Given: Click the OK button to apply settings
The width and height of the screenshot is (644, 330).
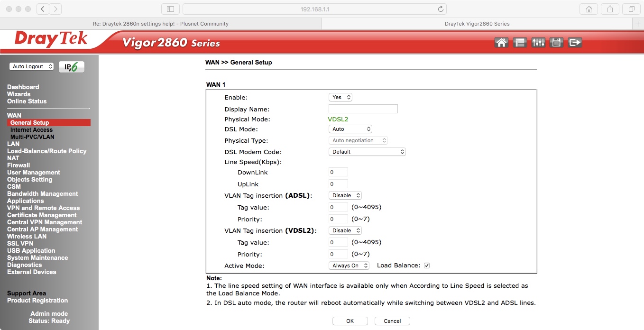Looking at the screenshot, I should (x=350, y=321).
